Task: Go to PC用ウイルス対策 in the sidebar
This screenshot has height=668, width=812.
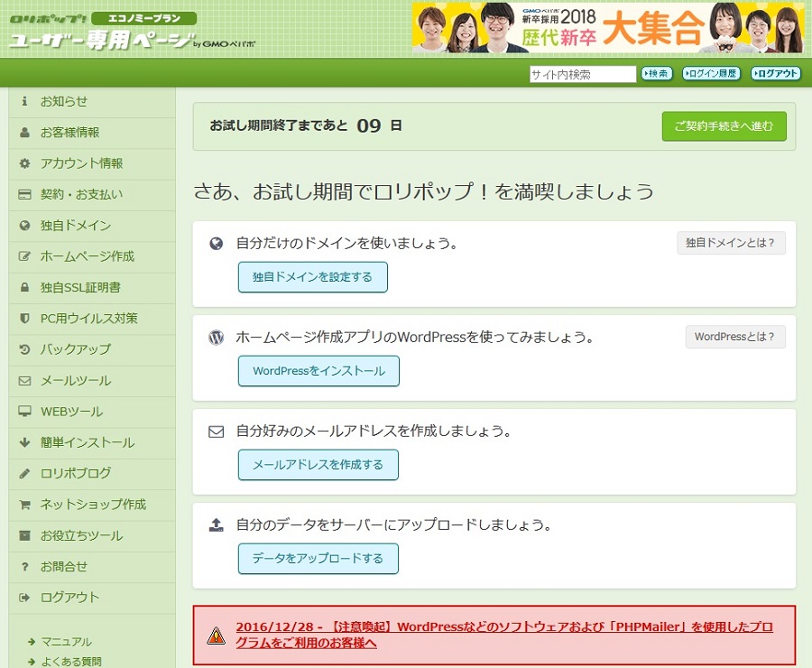Action: 92,319
